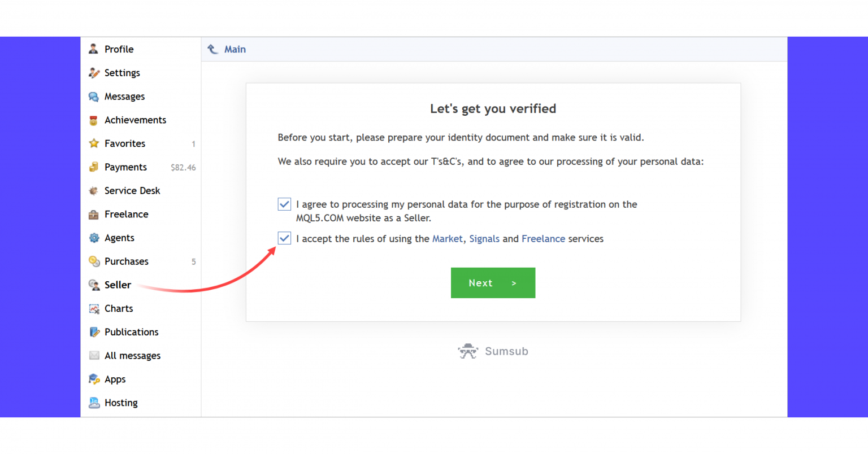Click the Profile person icon in sidebar
Image resolution: width=868 pixels, height=454 pixels.
94,49
